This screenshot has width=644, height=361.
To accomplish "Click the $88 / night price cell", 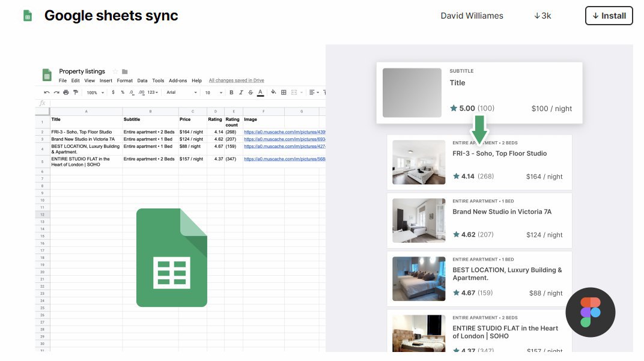I will [193, 149].
